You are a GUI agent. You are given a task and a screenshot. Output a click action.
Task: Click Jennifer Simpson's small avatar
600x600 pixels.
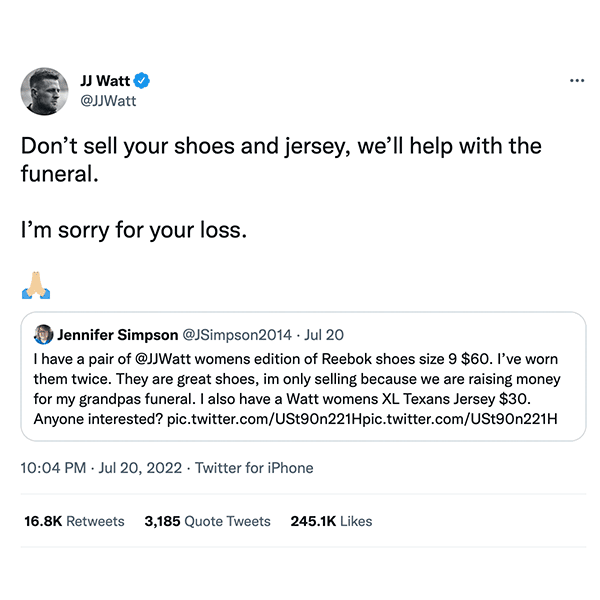click(44, 334)
